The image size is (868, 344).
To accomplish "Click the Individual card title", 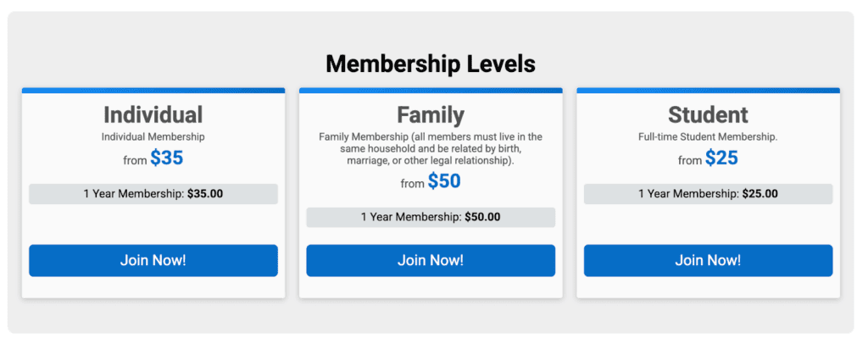I will tap(153, 115).
